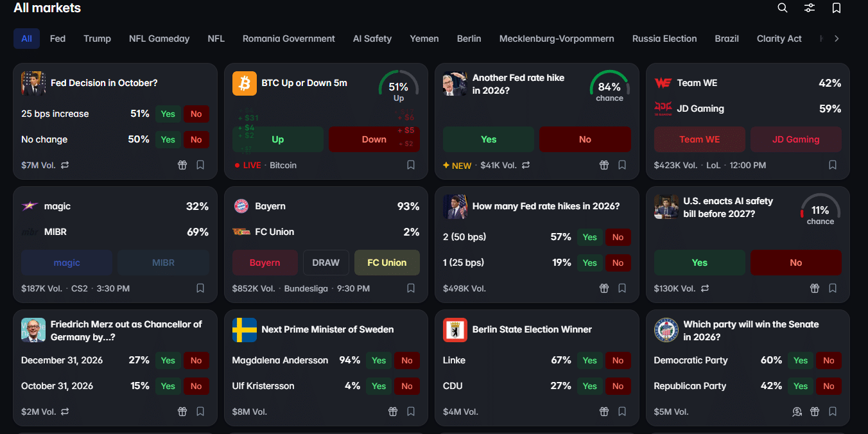Select Yes for 25 bps increase

point(168,114)
